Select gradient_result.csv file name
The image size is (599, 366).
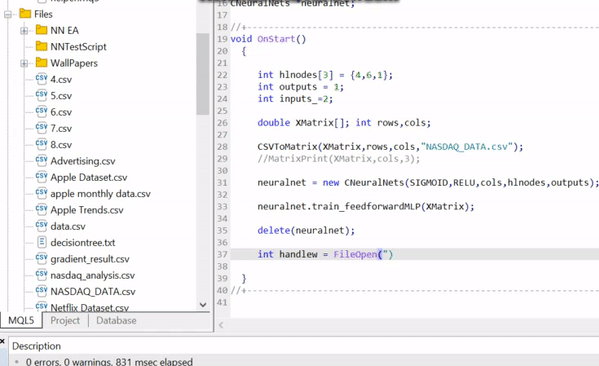coord(90,259)
